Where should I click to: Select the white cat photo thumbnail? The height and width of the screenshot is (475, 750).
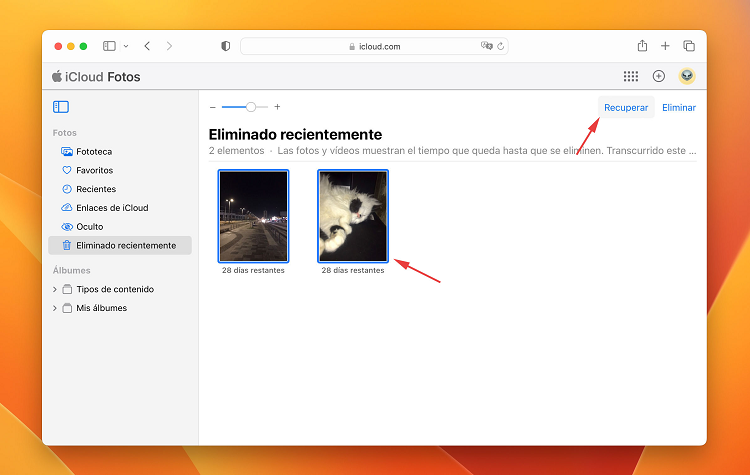(353, 216)
